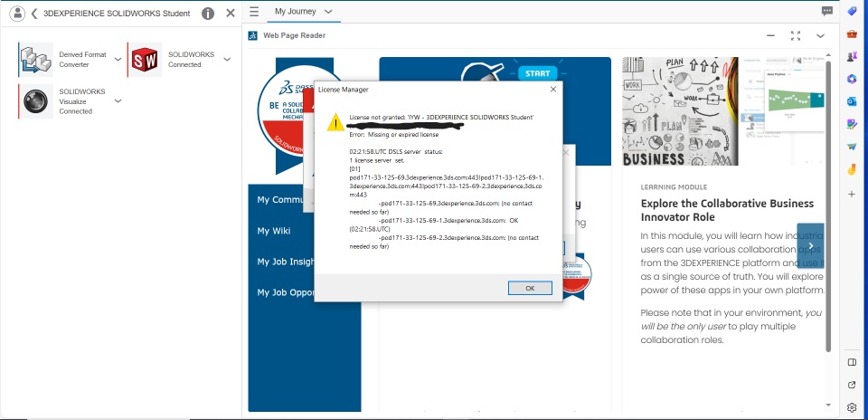The image size is (868, 420).
Task: Maximize the Web Page Reader widget
Action: [796, 35]
